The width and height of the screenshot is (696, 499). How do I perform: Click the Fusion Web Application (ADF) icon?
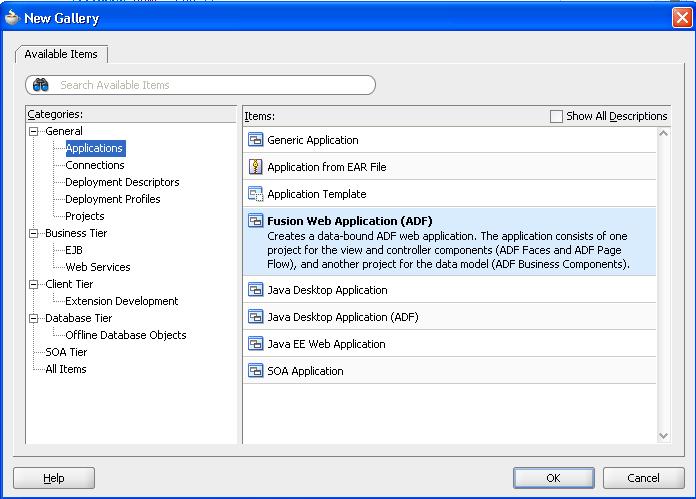(255, 221)
